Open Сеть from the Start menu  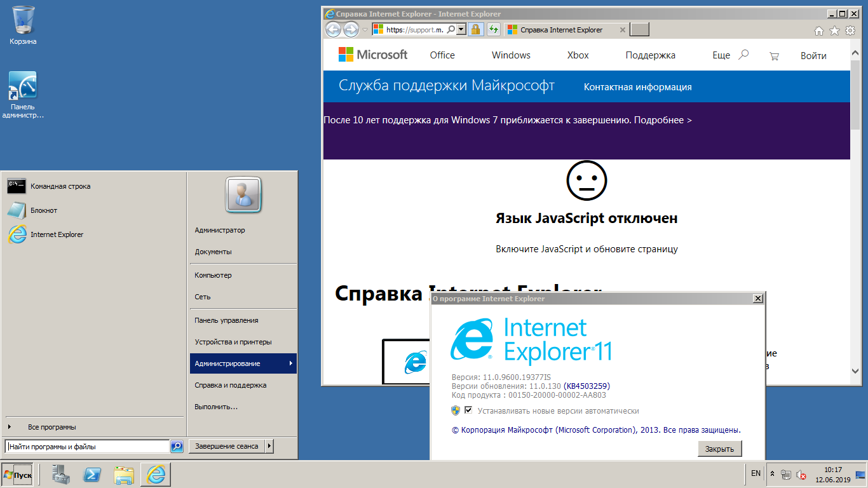coord(243,297)
